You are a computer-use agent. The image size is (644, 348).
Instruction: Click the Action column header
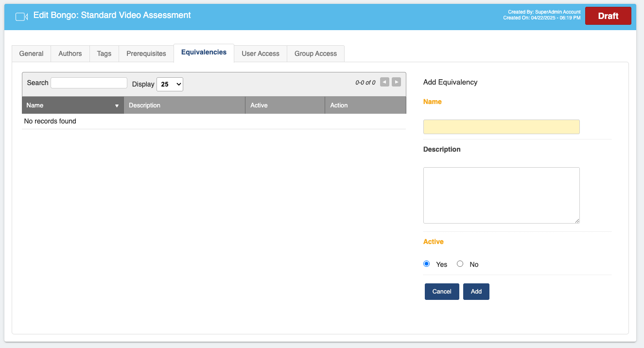(x=366, y=105)
